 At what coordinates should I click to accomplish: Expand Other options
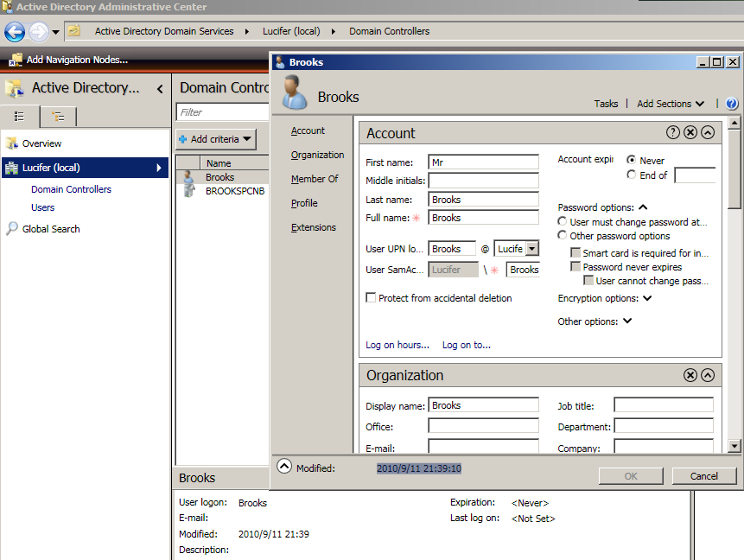click(627, 321)
